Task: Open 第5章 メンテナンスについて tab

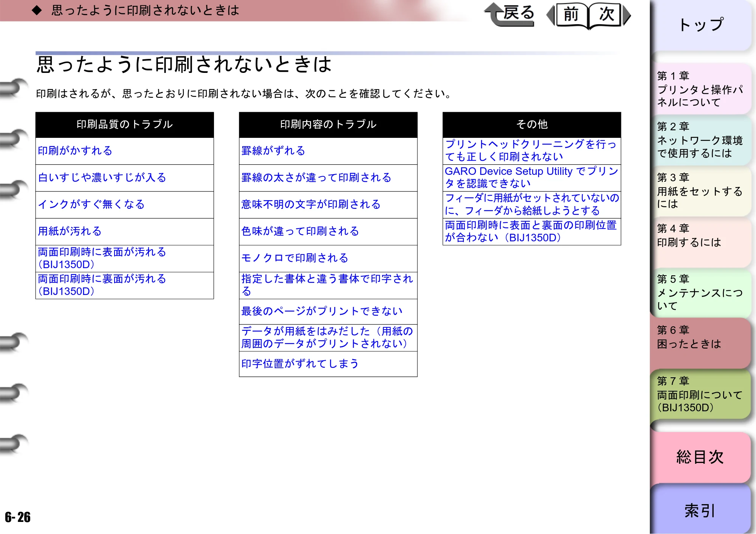Action: coord(702,293)
